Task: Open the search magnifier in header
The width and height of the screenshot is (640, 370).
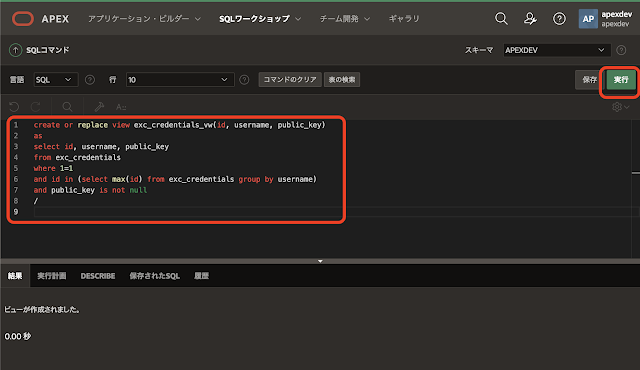Action: click(x=501, y=19)
